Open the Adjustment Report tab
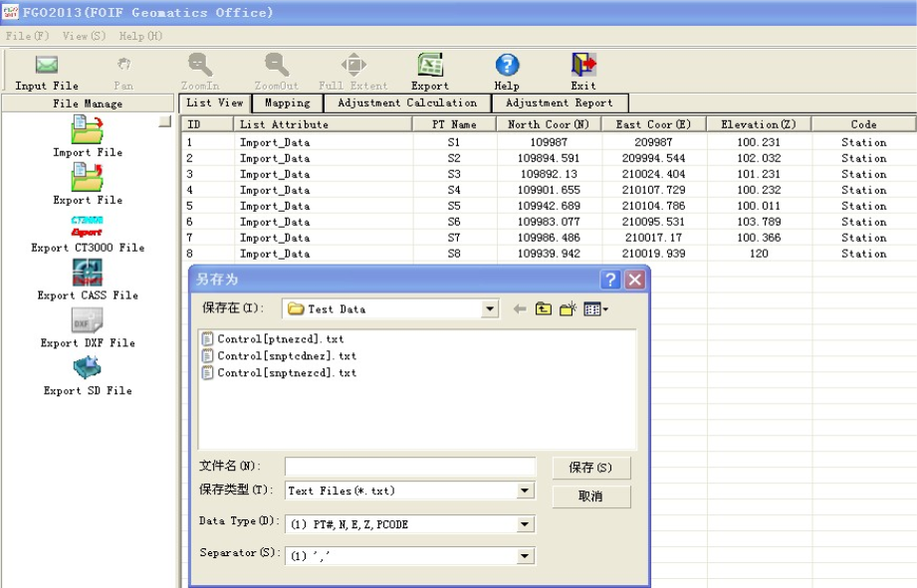Image resolution: width=917 pixels, height=588 pixels. pyautogui.click(x=559, y=102)
